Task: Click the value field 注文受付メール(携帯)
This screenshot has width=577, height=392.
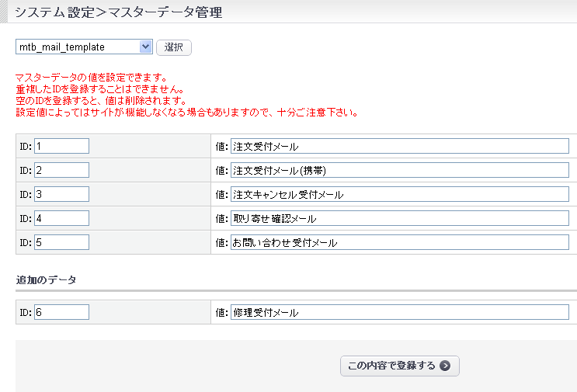Action: [400, 170]
